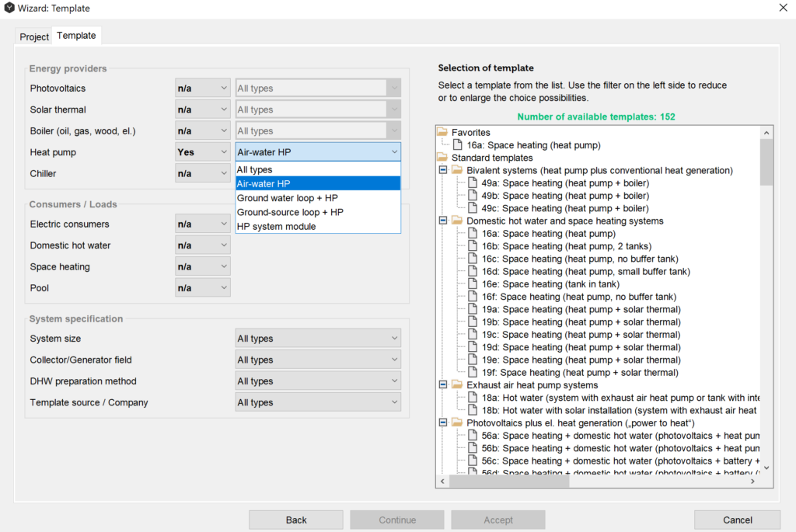Select Ground water loop + HP option
Screen dimensions: 796x532
pyautogui.click(x=288, y=198)
